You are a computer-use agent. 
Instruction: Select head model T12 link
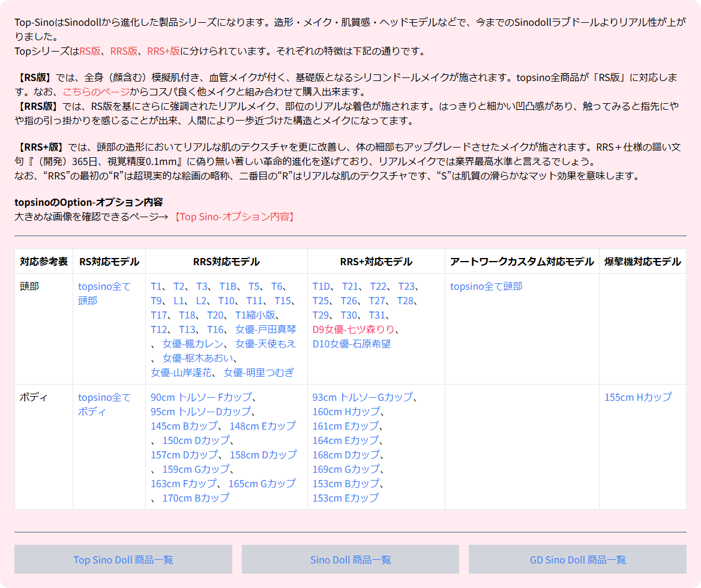point(158,329)
